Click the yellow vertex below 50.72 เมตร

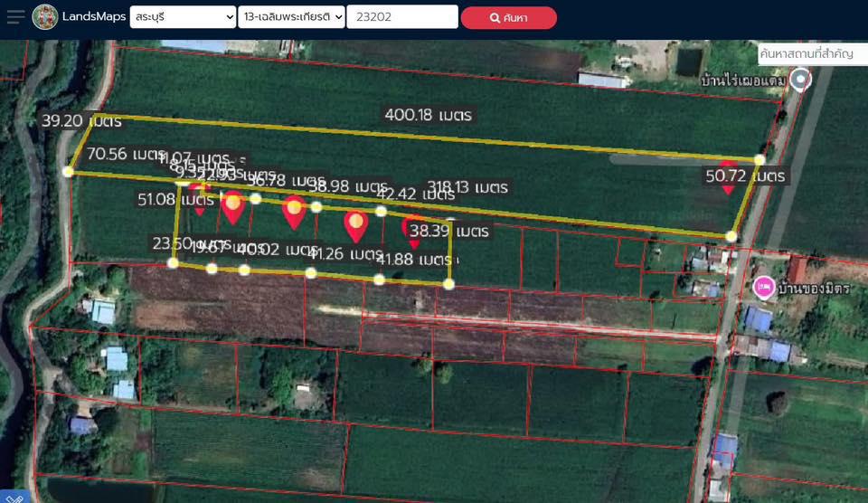tap(731, 236)
